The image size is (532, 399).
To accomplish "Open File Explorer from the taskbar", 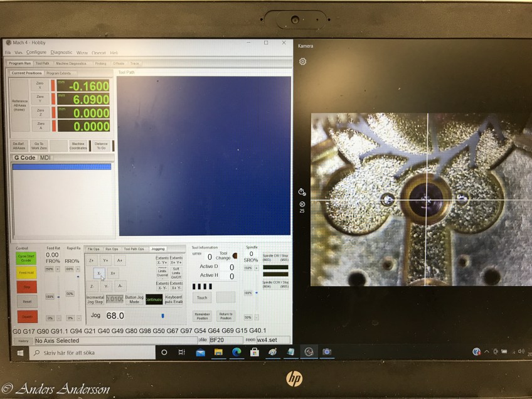I will tap(218, 353).
